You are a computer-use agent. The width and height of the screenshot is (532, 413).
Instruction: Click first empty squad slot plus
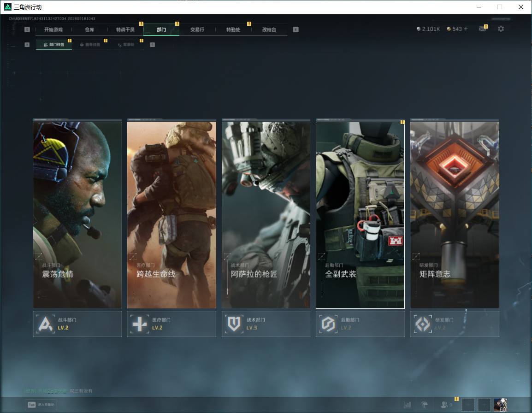[x=468, y=405]
